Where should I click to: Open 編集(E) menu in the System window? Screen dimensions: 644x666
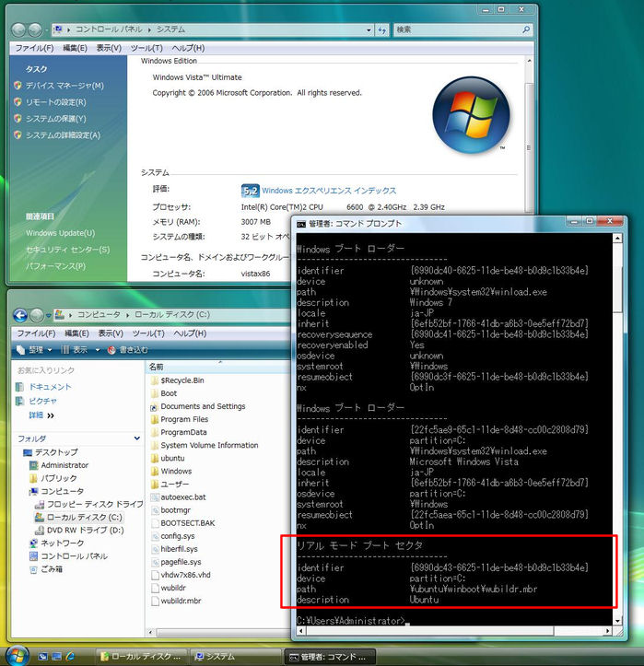point(75,48)
